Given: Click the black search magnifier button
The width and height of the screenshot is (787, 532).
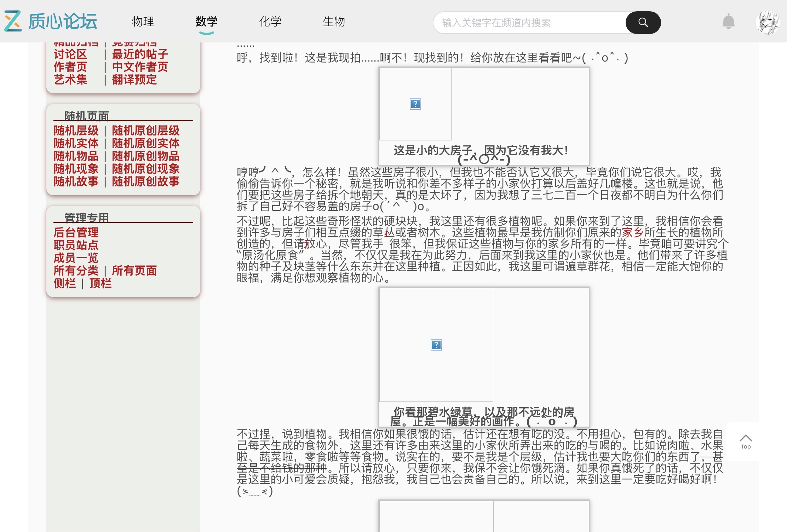Looking at the screenshot, I should click(643, 23).
